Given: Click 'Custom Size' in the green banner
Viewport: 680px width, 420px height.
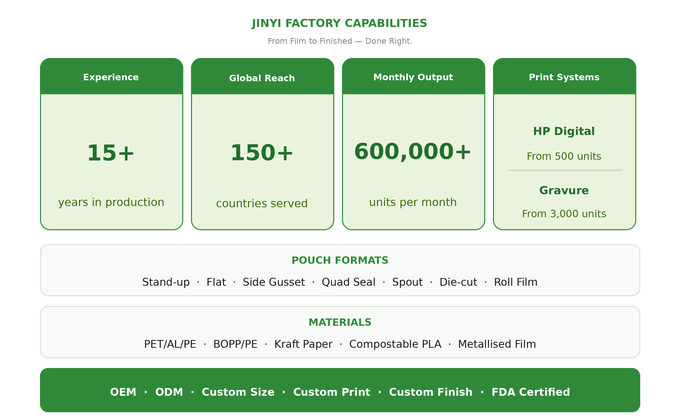Looking at the screenshot, I should click(238, 392).
